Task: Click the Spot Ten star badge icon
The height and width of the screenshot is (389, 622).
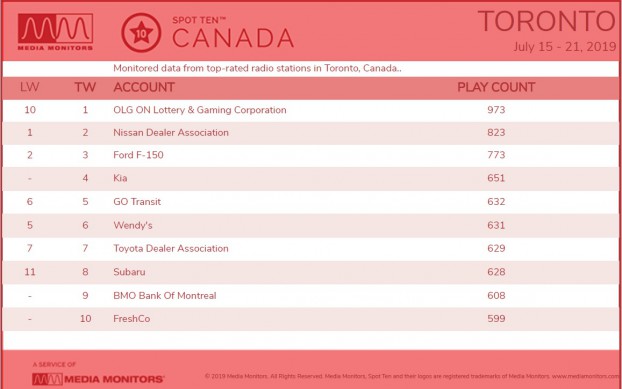Action: 141,33
